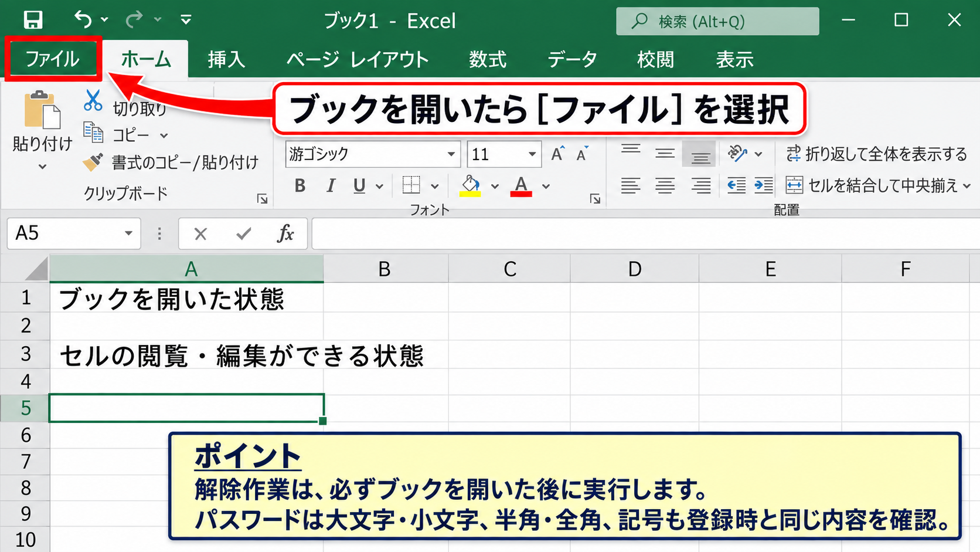Screen dimensions: 980x552
Task: Click セルを結合して中央揃え button
Action: pos(877,186)
